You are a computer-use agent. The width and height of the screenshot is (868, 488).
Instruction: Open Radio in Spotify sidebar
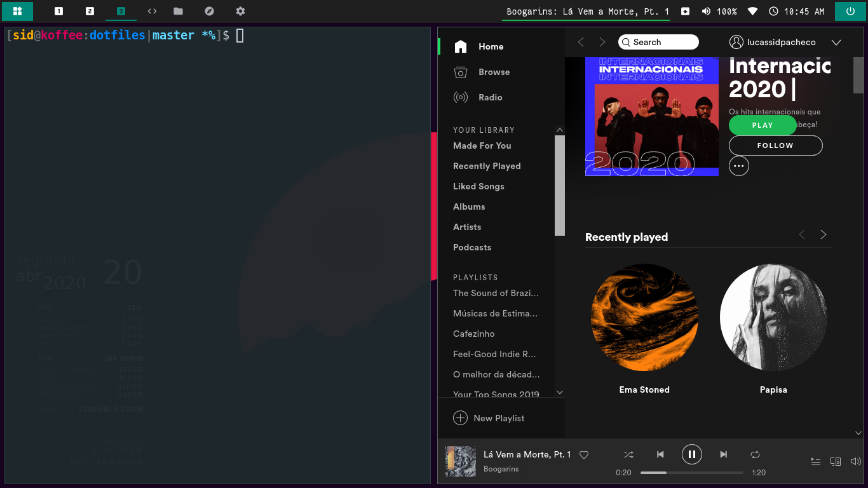(x=490, y=97)
